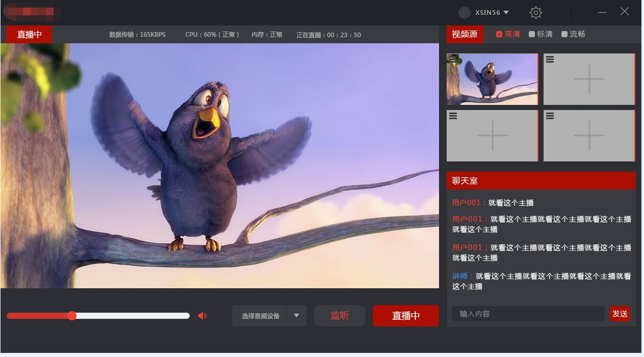Click the large 直播中 broadcast button
Viewport: 644px width, 357px height.
coord(406,316)
